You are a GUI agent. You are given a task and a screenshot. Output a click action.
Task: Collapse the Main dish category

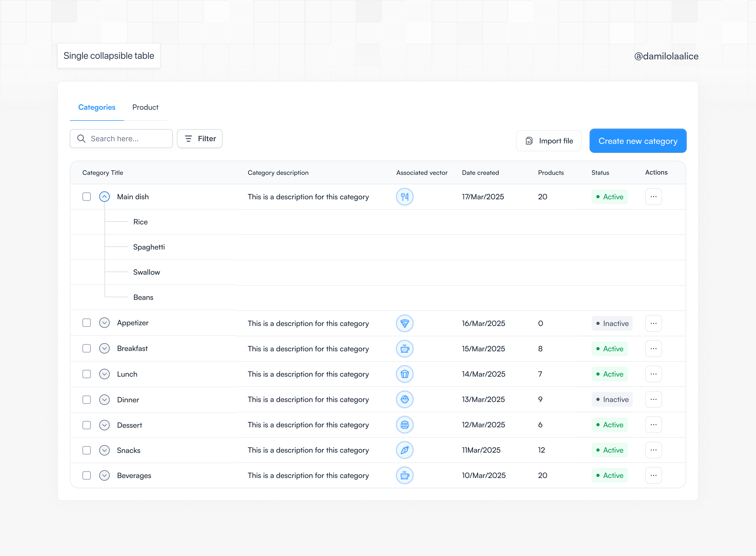(104, 197)
